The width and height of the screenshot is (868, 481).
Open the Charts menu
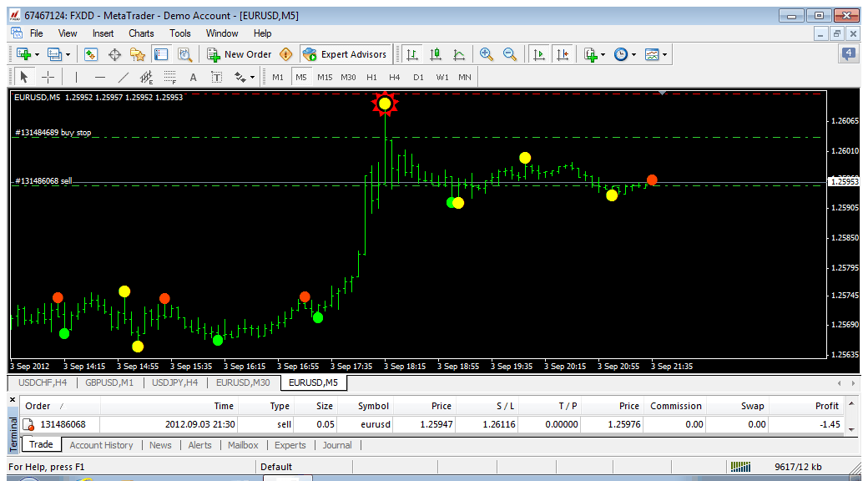tap(141, 33)
